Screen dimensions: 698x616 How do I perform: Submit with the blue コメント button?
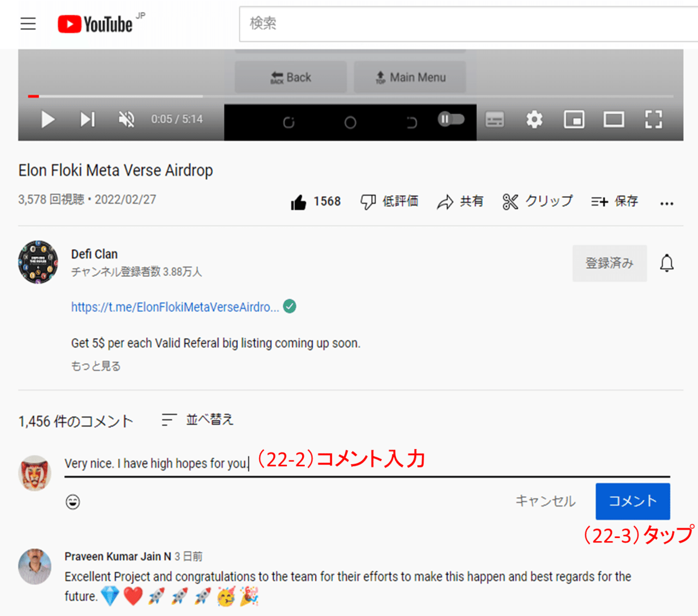[x=633, y=501]
